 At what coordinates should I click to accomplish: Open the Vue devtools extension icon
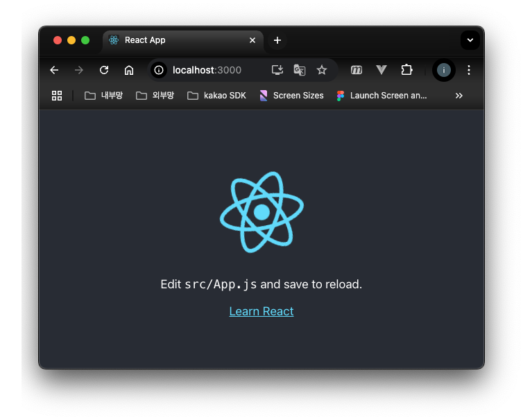[381, 70]
